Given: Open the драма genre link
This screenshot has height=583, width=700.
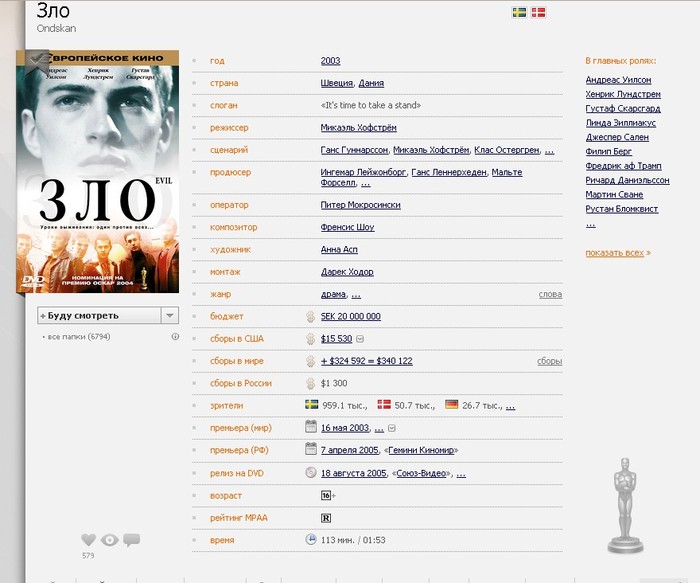Looking at the screenshot, I should coord(333,294).
